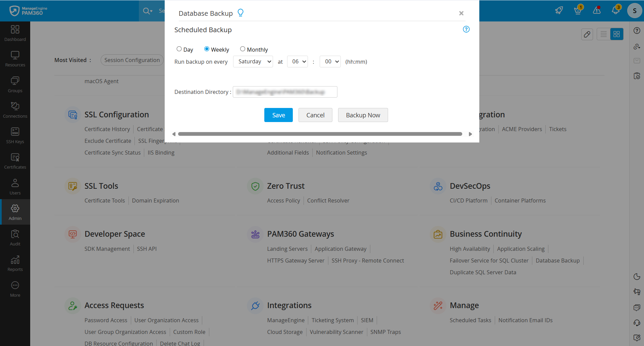Click the Cancel button
Image resolution: width=644 pixels, height=346 pixels.
coord(315,115)
